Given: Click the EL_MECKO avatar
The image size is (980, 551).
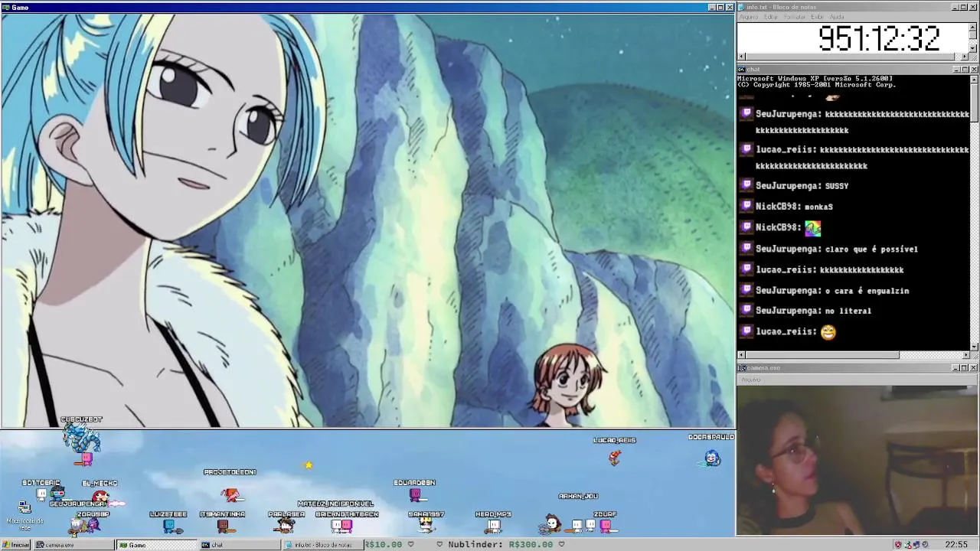Looking at the screenshot, I should pyautogui.click(x=100, y=497).
